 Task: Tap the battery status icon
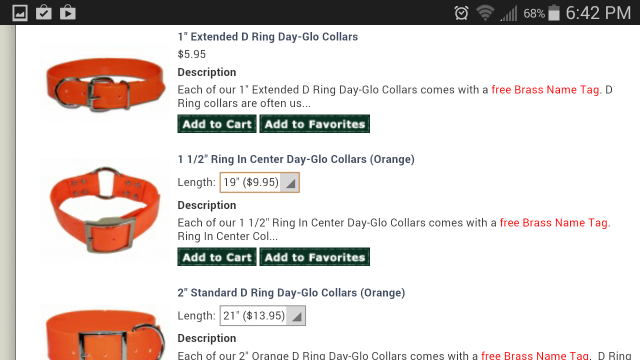coord(554,13)
